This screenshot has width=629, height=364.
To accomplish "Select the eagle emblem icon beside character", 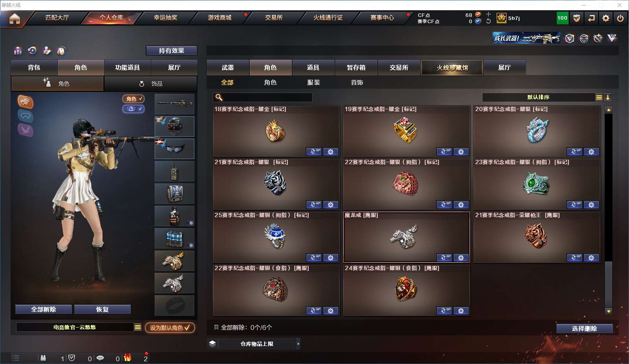I will tap(25, 102).
